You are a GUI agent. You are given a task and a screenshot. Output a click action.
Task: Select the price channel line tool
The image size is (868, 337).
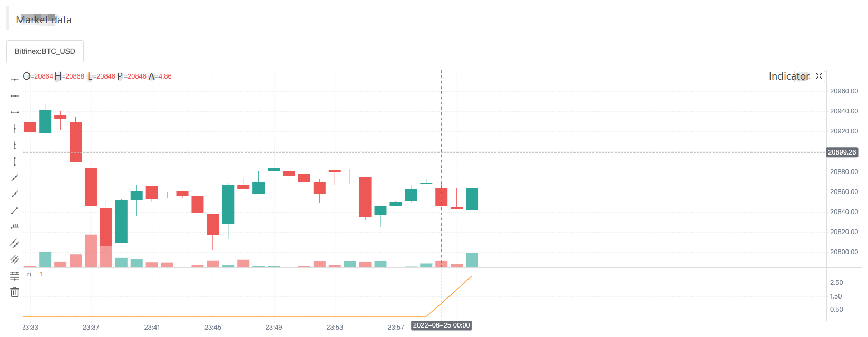[15, 243]
